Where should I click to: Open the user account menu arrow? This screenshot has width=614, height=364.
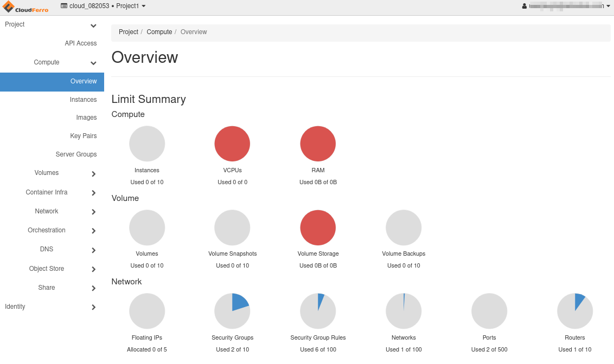tap(608, 6)
